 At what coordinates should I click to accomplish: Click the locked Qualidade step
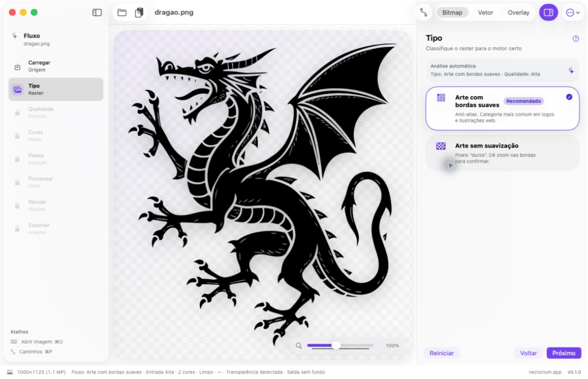(56, 113)
